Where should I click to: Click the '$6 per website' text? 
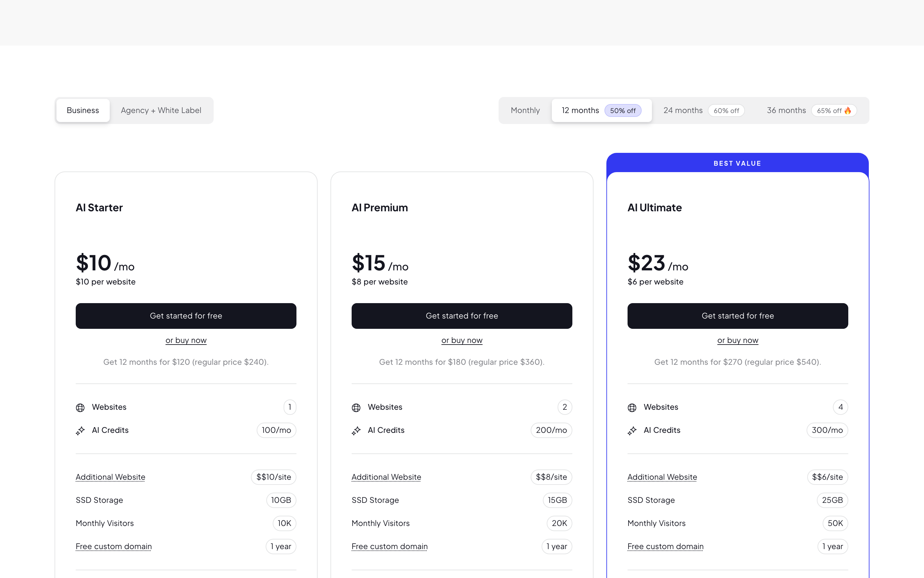655,282
